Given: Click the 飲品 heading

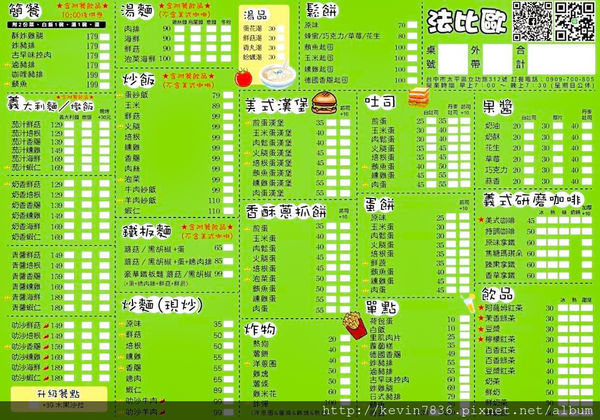Looking at the screenshot, I should coord(497,294).
